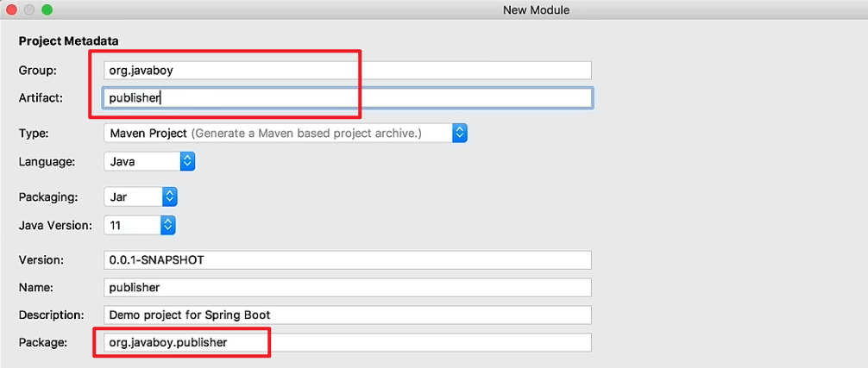Screen dimensions: 868x368
Task: Click the Version 0.0.1-SNAPSHOT field
Action: coord(347,259)
